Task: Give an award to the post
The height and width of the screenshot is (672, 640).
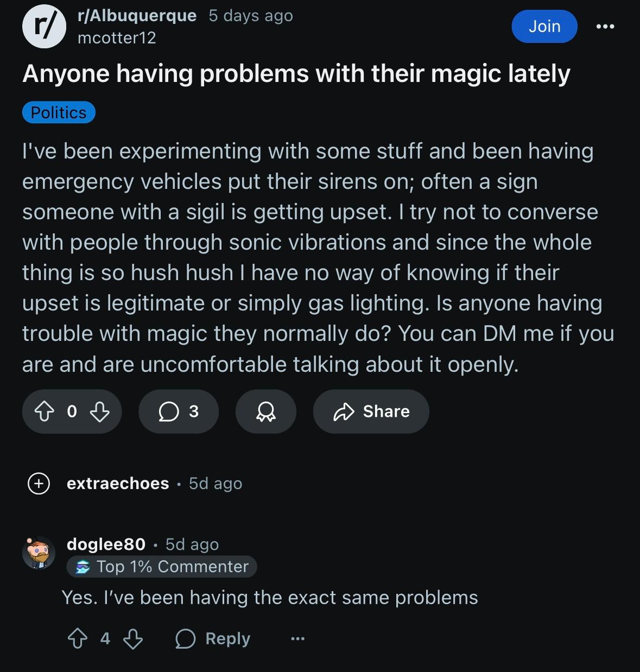Action: (x=266, y=411)
